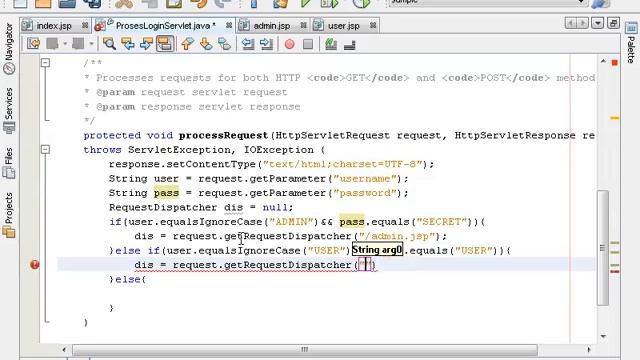Jump to Previous Bookmark

click(x=187, y=44)
